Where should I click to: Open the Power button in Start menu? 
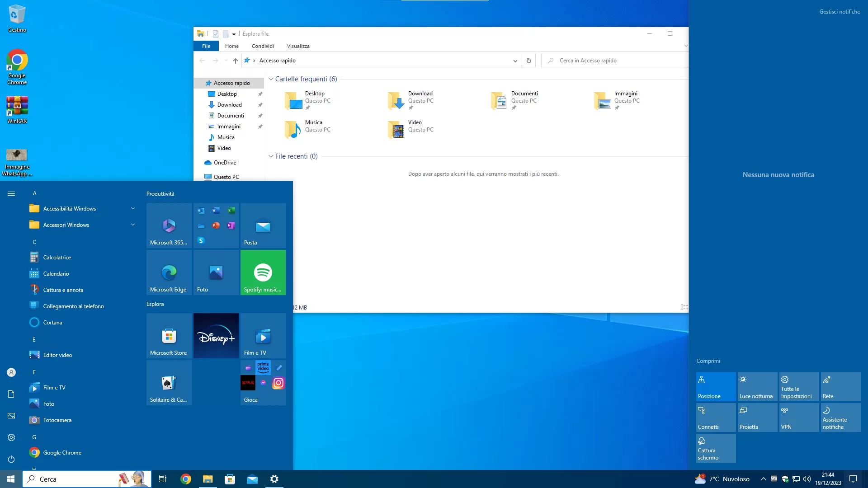11,459
